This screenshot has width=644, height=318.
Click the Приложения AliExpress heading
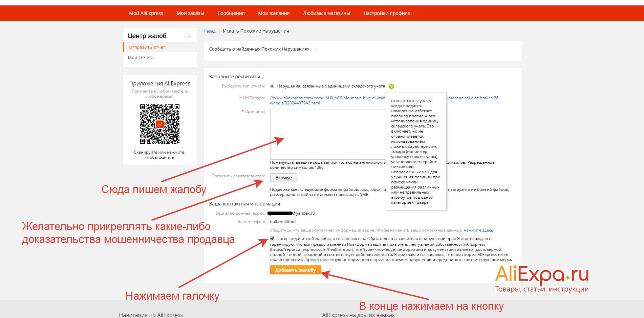159,83
